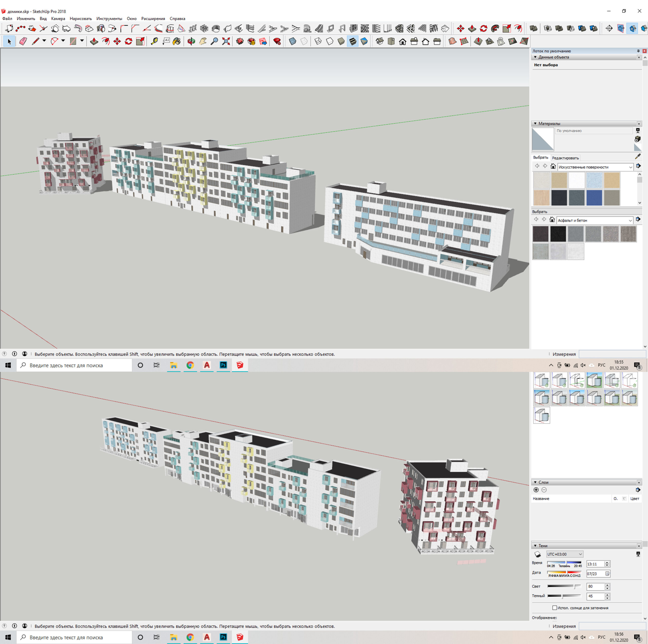The width and height of the screenshot is (648, 644).
Task: Select the Paint Bucket tool
Action: [177, 41]
